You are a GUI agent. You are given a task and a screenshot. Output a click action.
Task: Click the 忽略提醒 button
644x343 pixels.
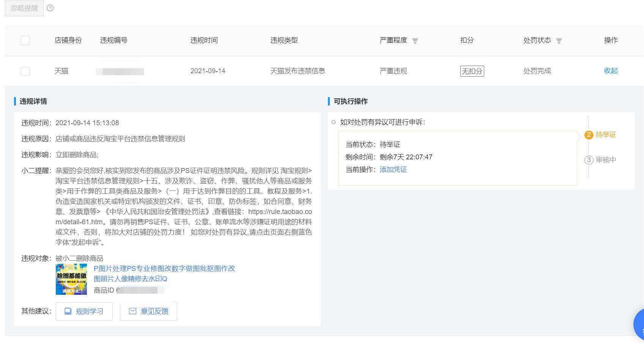(x=24, y=8)
